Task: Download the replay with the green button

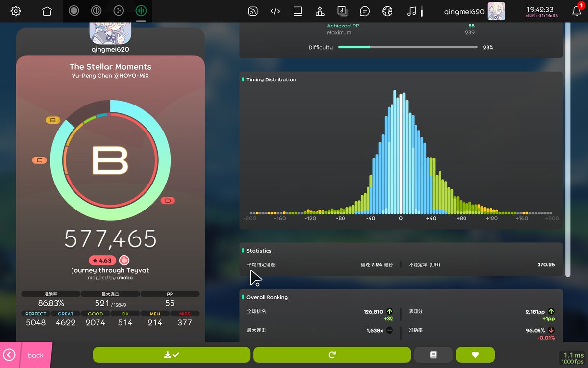Action: tap(171, 355)
